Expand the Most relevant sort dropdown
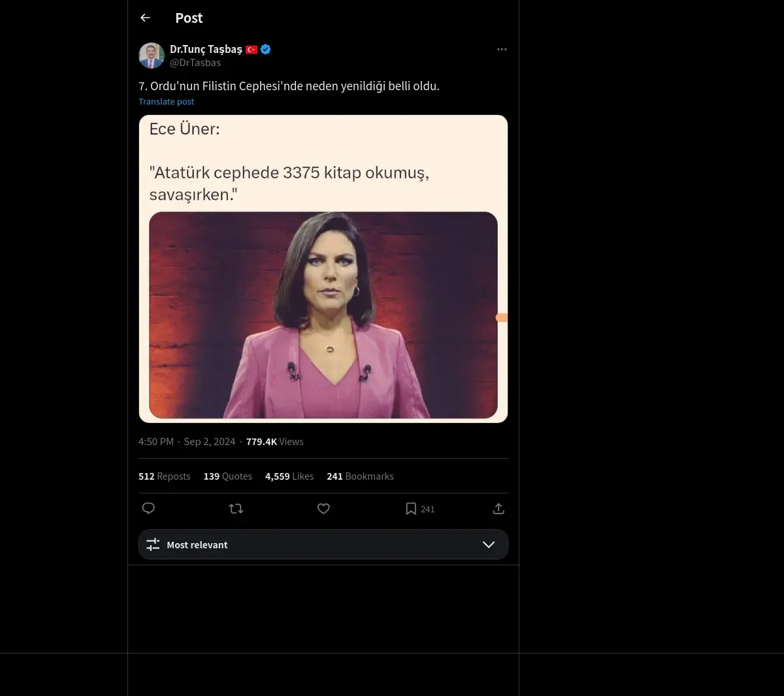 323,544
